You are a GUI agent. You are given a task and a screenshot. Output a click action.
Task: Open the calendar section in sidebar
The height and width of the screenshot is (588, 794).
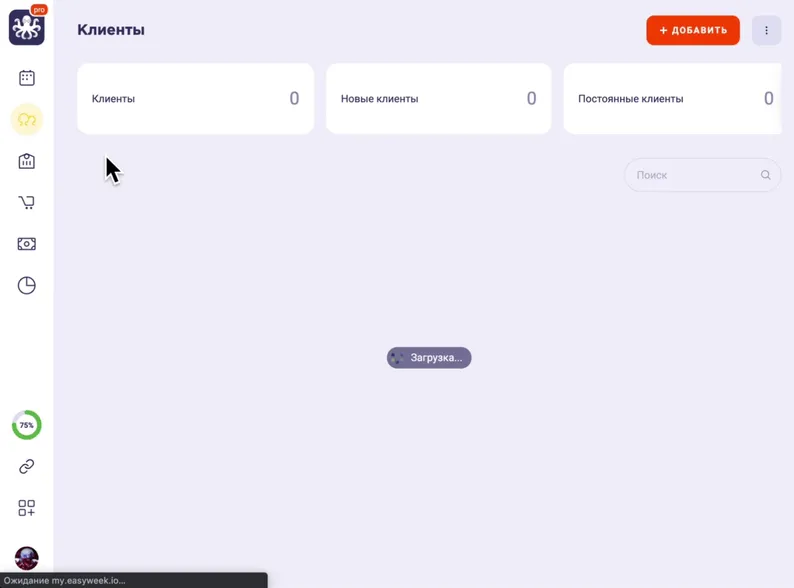tap(27, 78)
